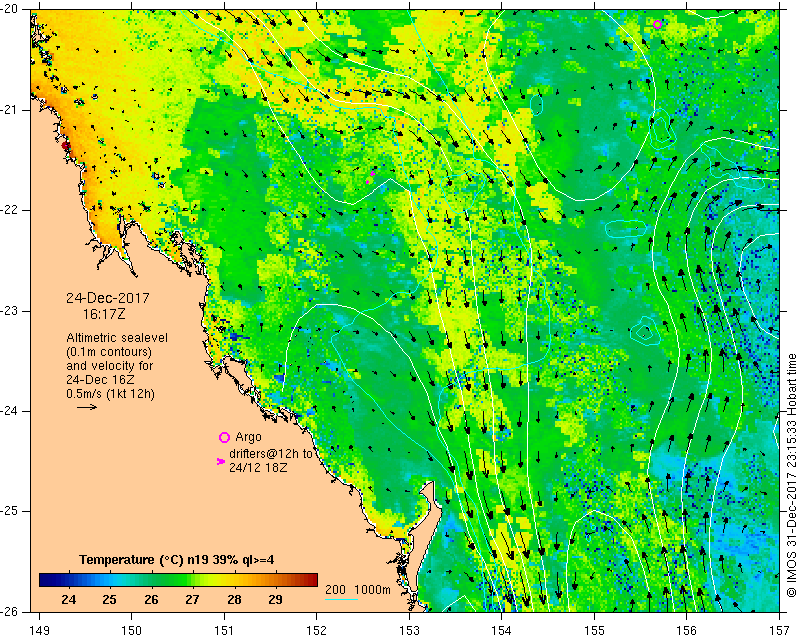Click the Argo float circle near top right
Viewport: 800px width, 640px height.
[657, 24]
